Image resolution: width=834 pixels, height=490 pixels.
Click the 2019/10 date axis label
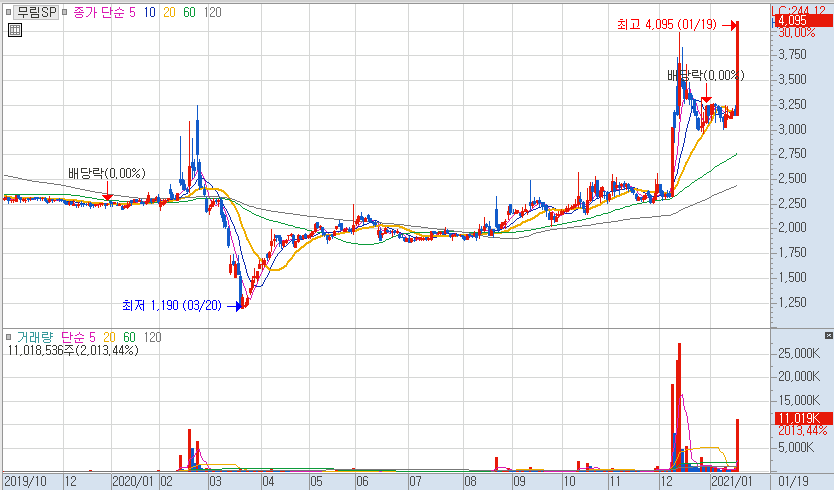pos(25,481)
